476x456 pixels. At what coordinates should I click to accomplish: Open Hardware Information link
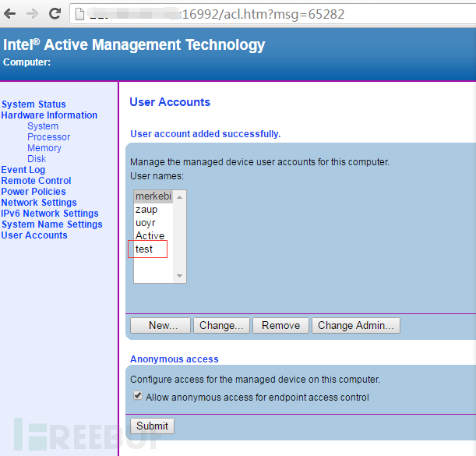click(x=49, y=115)
